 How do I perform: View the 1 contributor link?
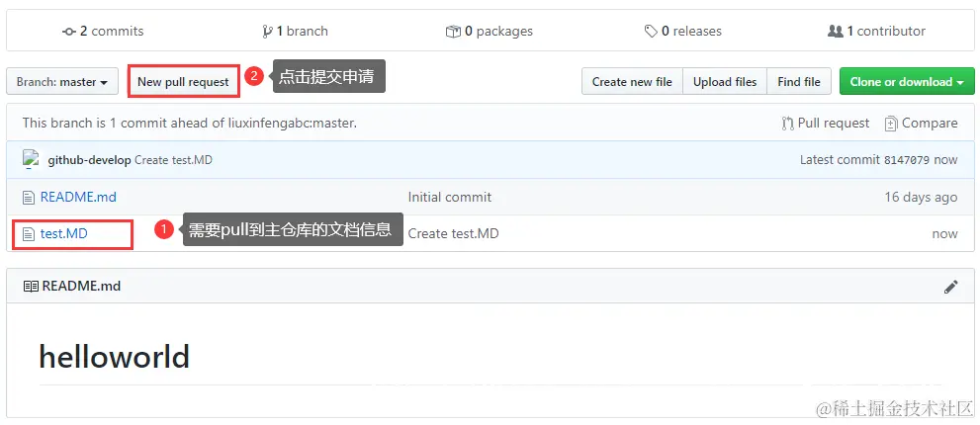(x=876, y=32)
